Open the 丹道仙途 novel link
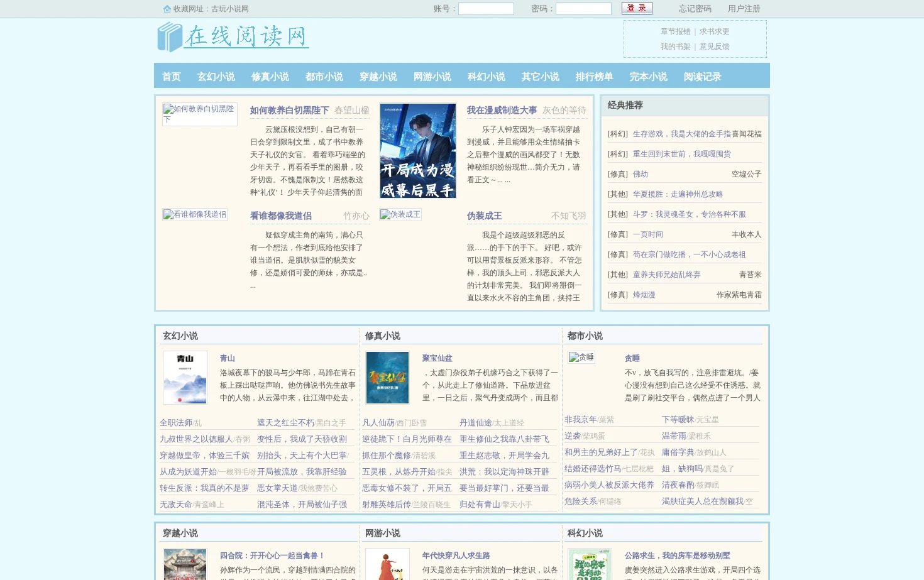The height and width of the screenshot is (580, 924). pyautogui.click(x=476, y=423)
